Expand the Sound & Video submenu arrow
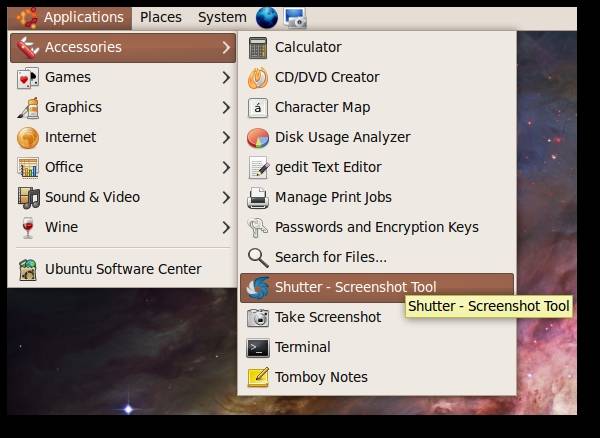 226,198
